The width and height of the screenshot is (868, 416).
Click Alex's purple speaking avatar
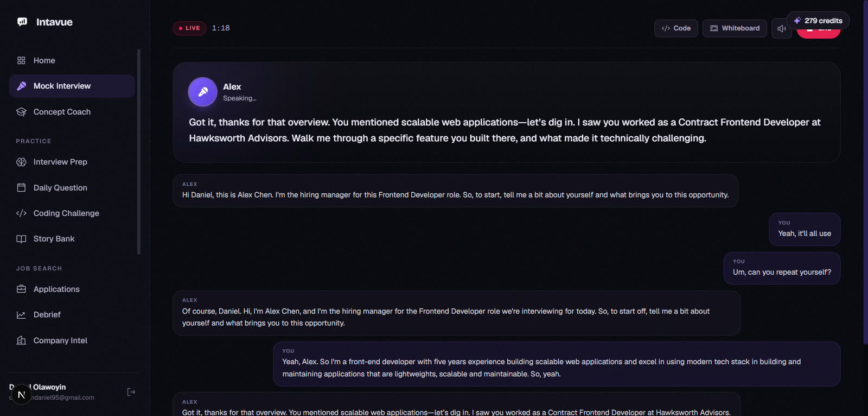pos(203,92)
